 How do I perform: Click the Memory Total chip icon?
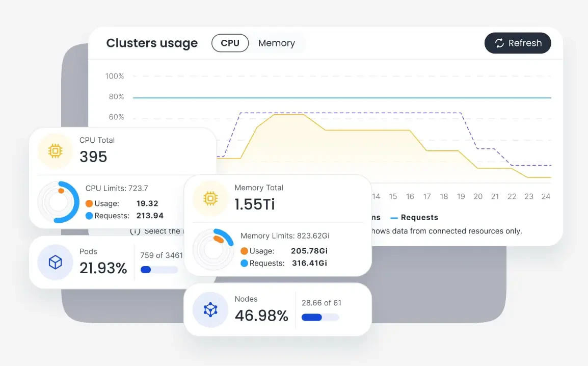pyautogui.click(x=211, y=198)
